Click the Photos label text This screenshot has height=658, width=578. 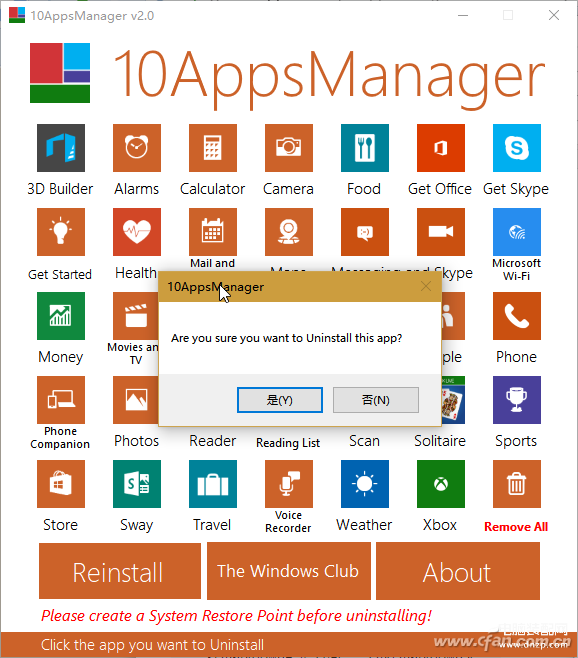pyautogui.click(x=136, y=441)
